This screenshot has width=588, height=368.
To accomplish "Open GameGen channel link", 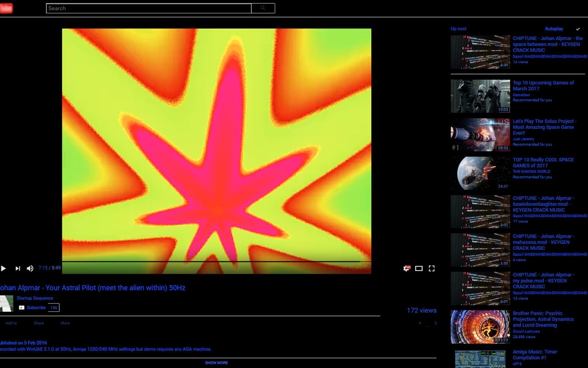I will (x=521, y=95).
